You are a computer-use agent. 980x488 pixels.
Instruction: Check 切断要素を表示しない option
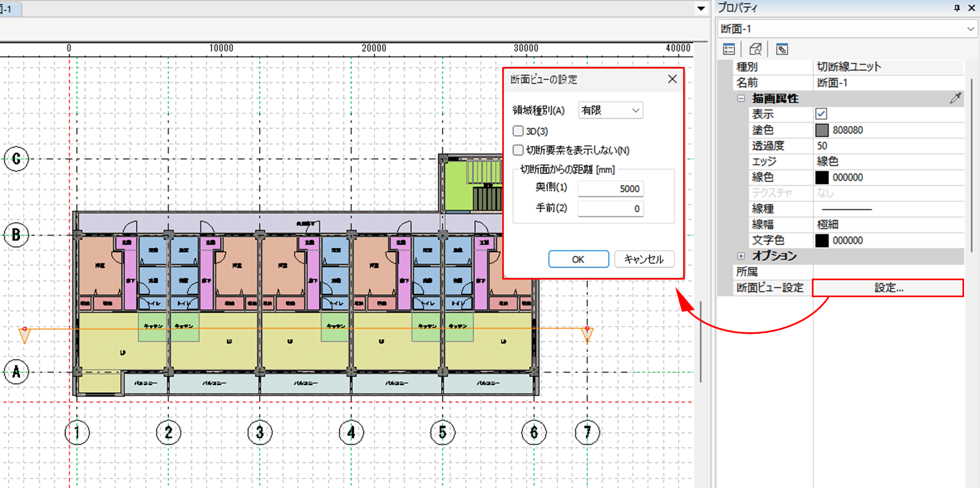point(518,150)
